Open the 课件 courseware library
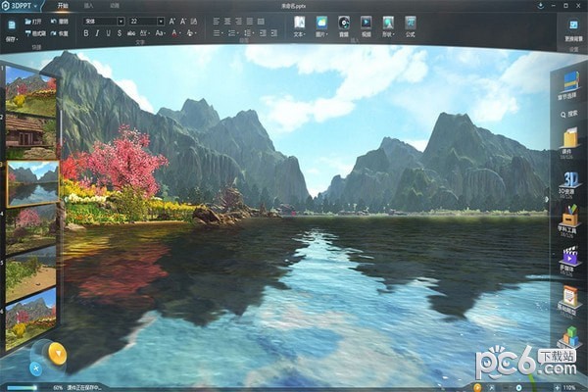This screenshot has width=588, height=392. tap(570, 142)
